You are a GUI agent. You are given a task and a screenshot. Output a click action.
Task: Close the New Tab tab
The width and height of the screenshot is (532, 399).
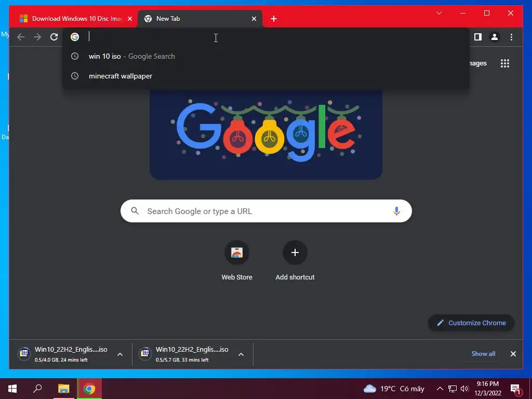pyautogui.click(x=254, y=19)
